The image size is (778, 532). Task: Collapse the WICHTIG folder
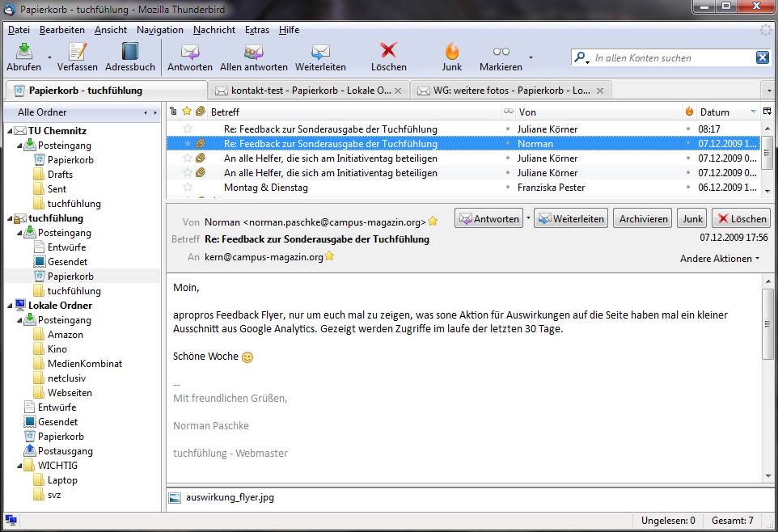19,466
